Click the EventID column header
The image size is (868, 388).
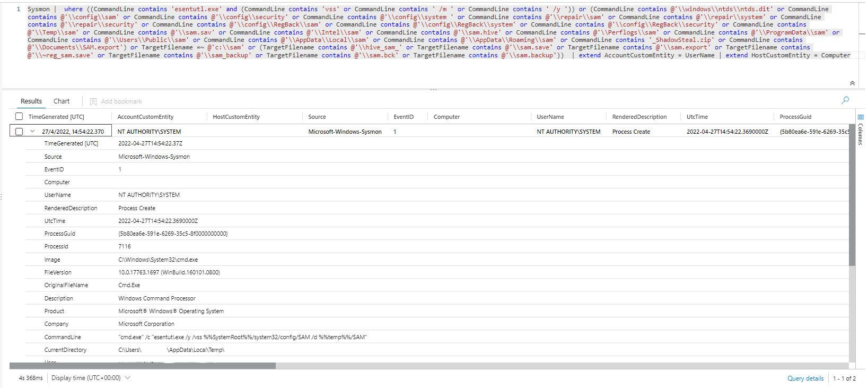(404, 117)
